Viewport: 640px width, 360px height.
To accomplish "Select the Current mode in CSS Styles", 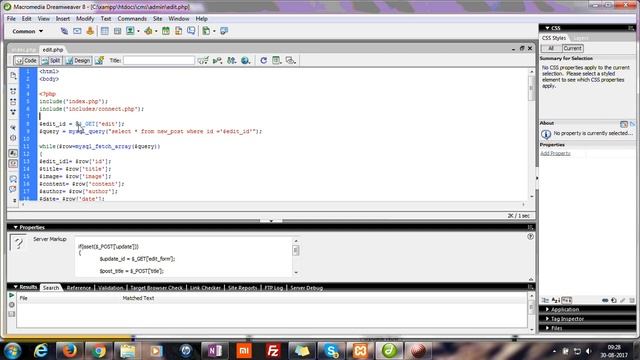I will [572, 48].
